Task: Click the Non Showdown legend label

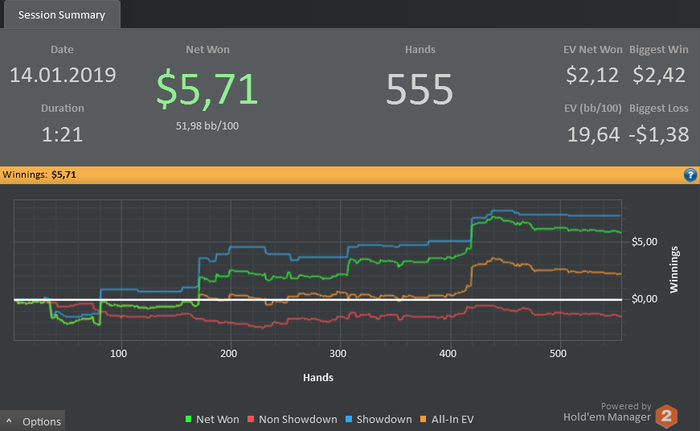Action: pos(298,419)
